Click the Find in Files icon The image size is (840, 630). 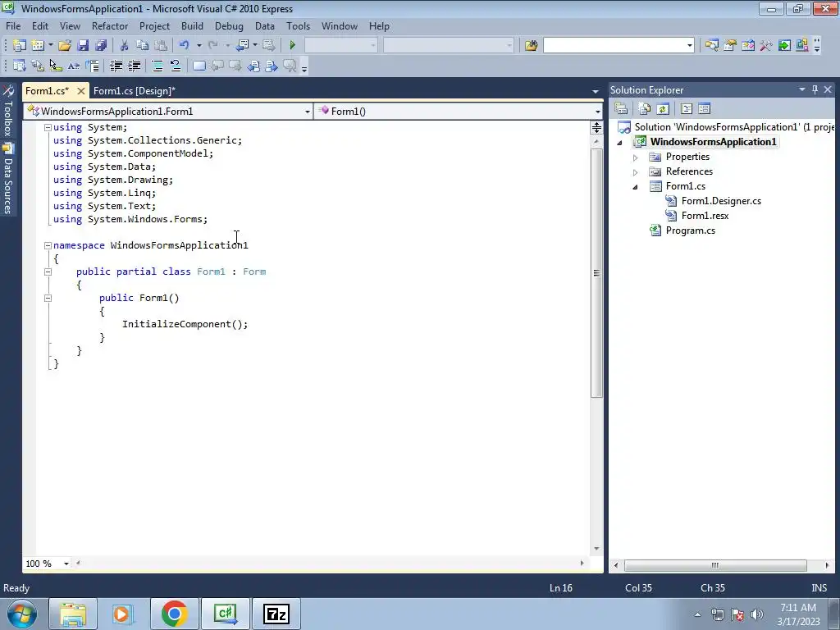(531, 46)
